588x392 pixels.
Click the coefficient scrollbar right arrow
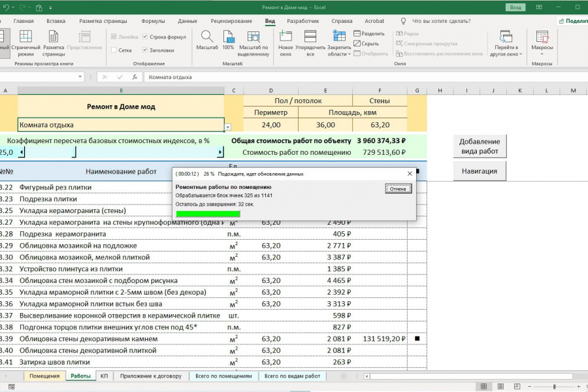click(220, 152)
